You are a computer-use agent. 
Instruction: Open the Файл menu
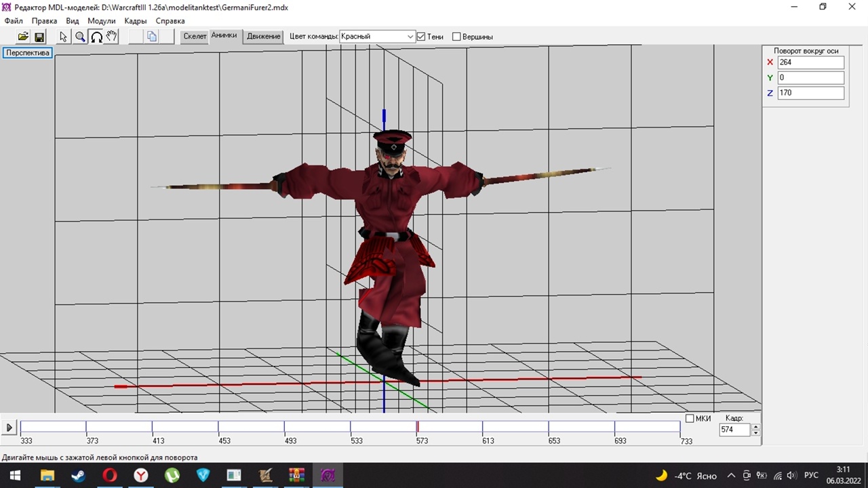(14, 21)
